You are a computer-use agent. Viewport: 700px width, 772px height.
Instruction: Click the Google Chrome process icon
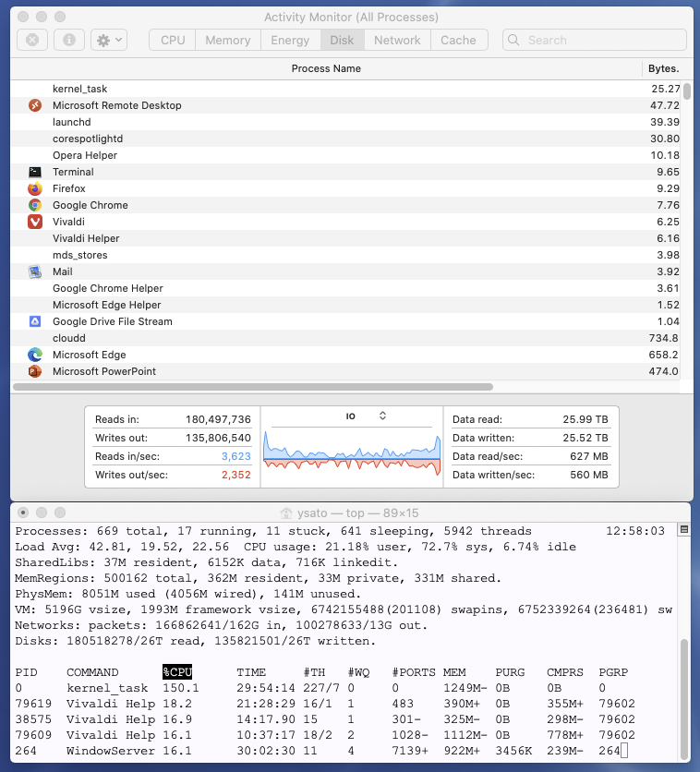click(35, 205)
